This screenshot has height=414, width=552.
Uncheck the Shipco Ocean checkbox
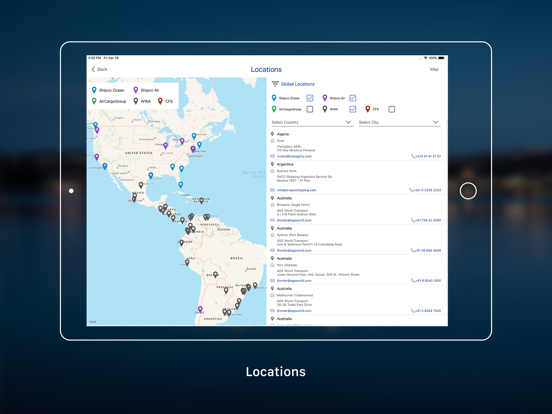click(x=309, y=98)
